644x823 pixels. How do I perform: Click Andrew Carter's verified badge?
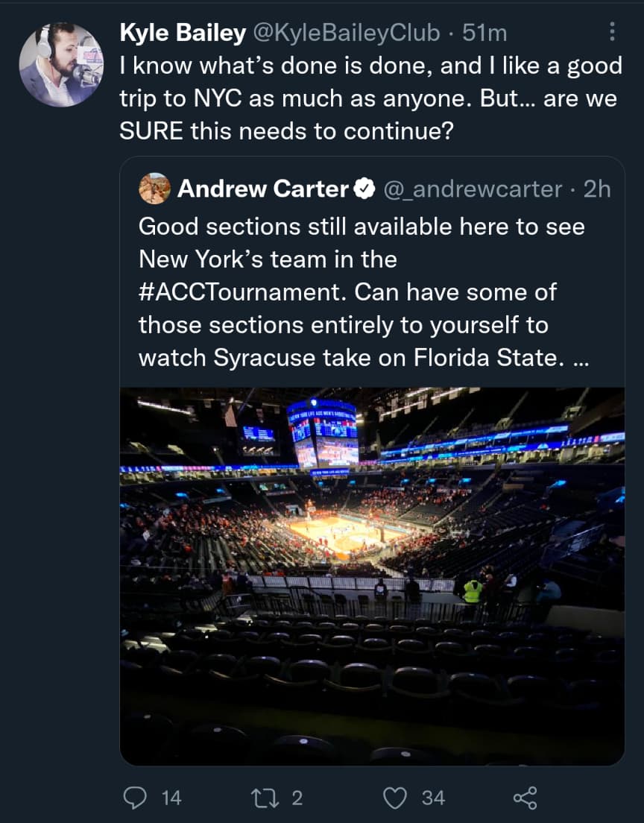click(364, 189)
